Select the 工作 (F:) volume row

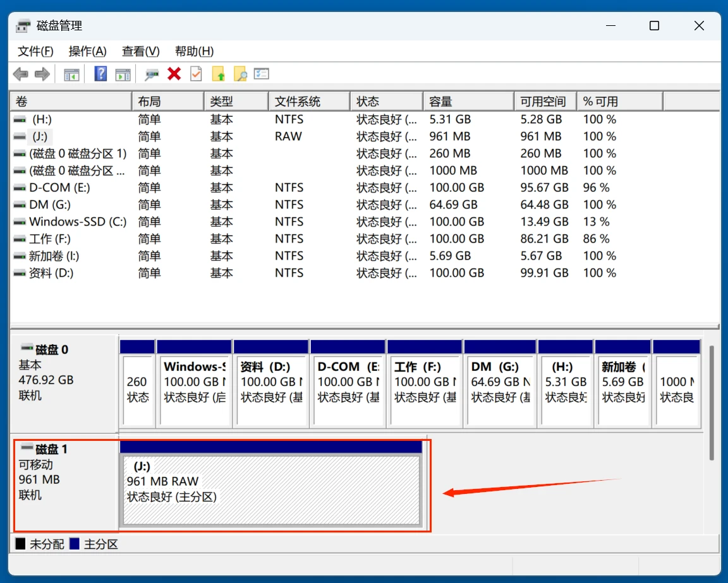50,239
